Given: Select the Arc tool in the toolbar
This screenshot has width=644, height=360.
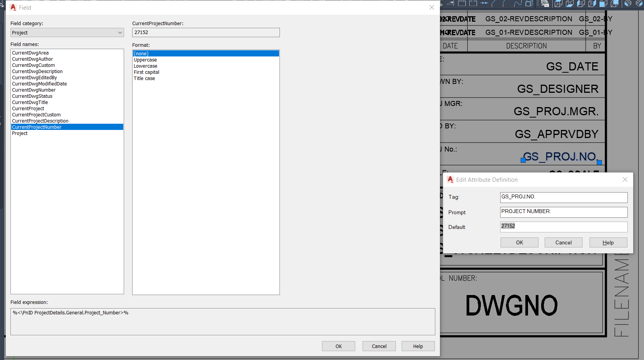Looking at the screenshot, I should [x=504, y=3].
